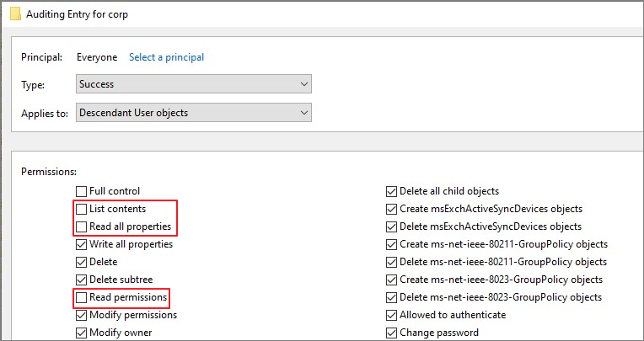Uncheck the Delete permission checkbox

(81, 262)
